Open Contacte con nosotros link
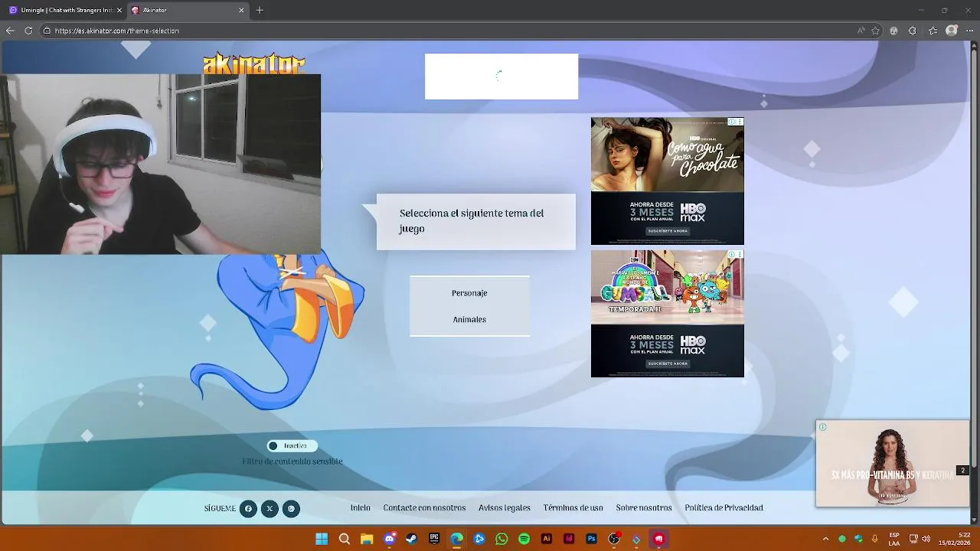 coord(424,508)
